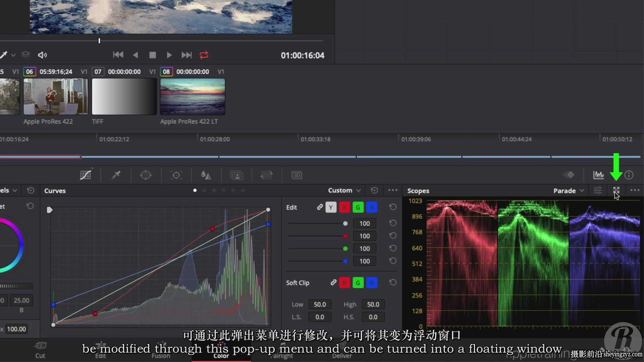Mute audio with speaker icon
The width and height of the screenshot is (644, 362).
click(42, 55)
